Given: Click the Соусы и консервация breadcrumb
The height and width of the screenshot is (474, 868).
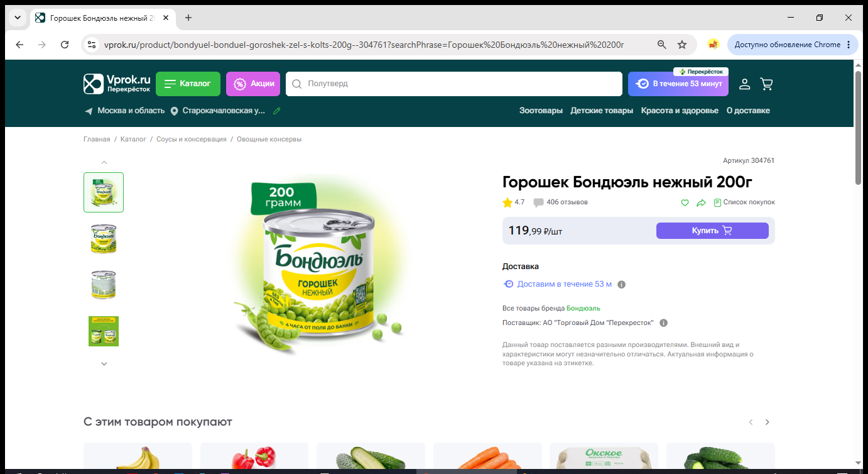Looking at the screenshot, I should click(x=192, y=139).
